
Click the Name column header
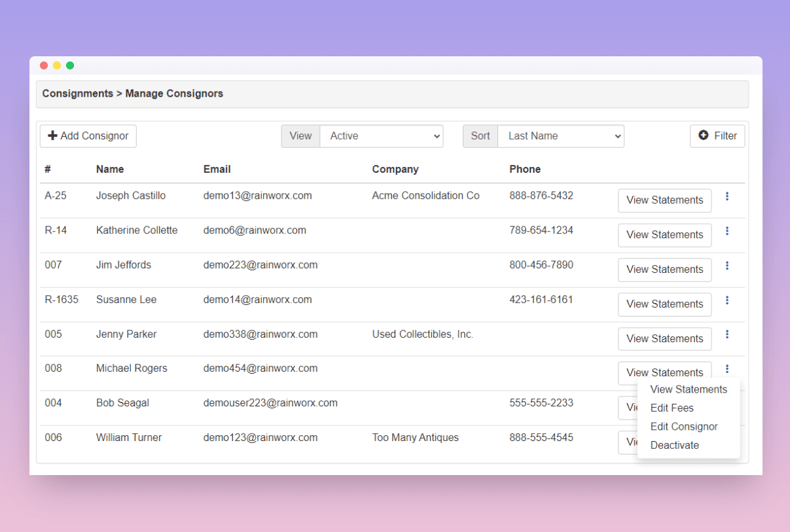click(110, 169)
